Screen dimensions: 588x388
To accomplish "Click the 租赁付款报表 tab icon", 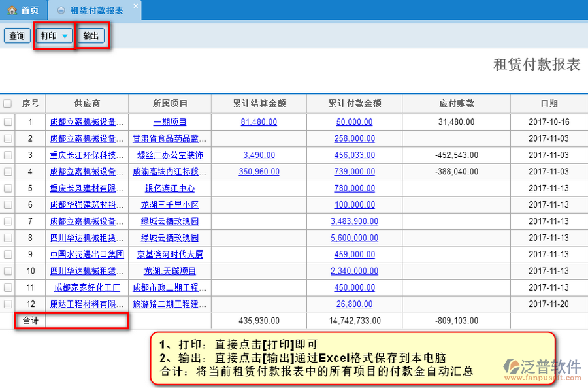I will coord(61,10).
